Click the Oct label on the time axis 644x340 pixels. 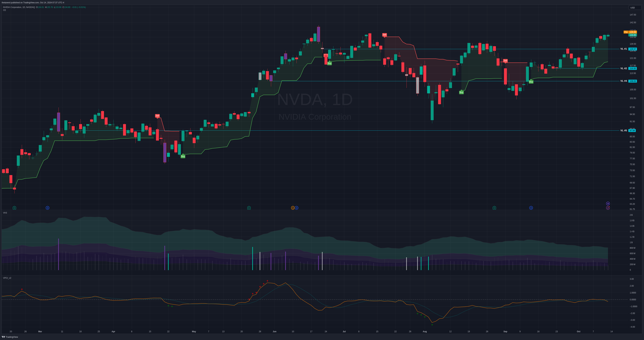pos(579,331)
